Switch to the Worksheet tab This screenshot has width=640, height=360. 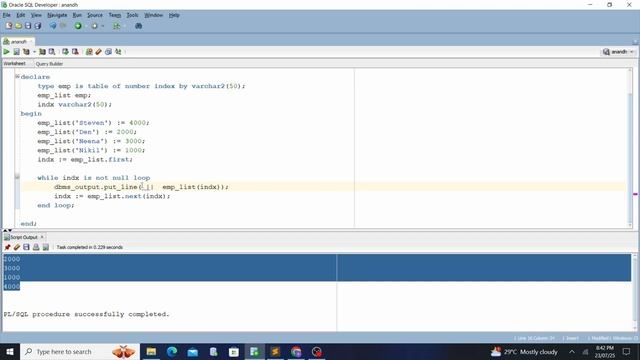click(15, 64)
